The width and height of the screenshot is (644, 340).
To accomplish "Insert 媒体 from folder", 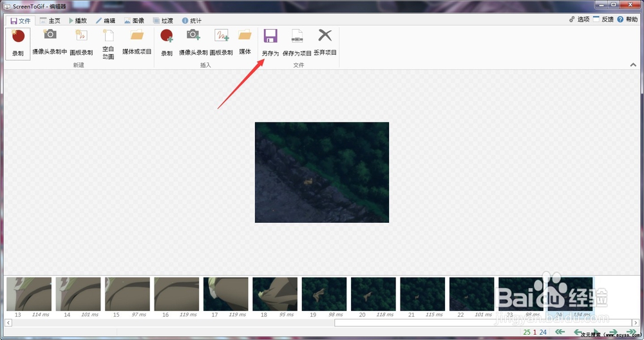I will tap(245, 42).
